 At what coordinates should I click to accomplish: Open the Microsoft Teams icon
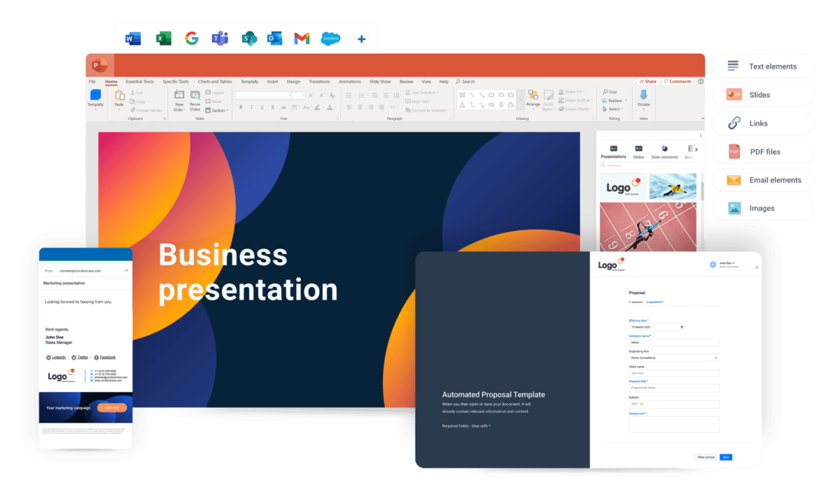click(220, 38)
